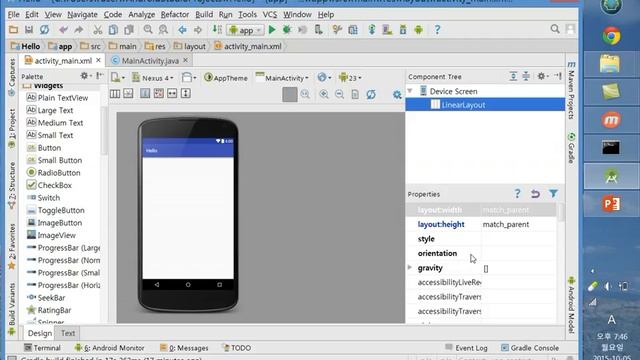Close the activity_main.xml tab
Image resolution: width=640 pixels, height=360 pixels.
[98, 60]
